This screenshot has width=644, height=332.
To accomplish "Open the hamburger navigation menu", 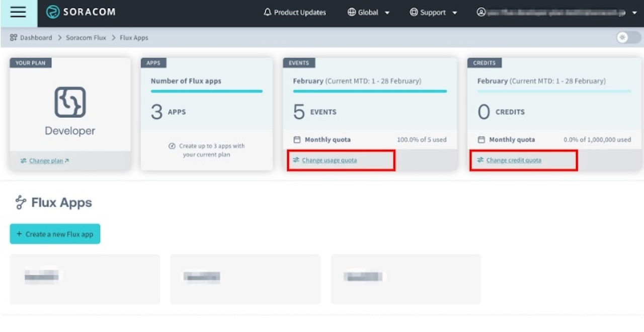I will (x=18, y=13).
